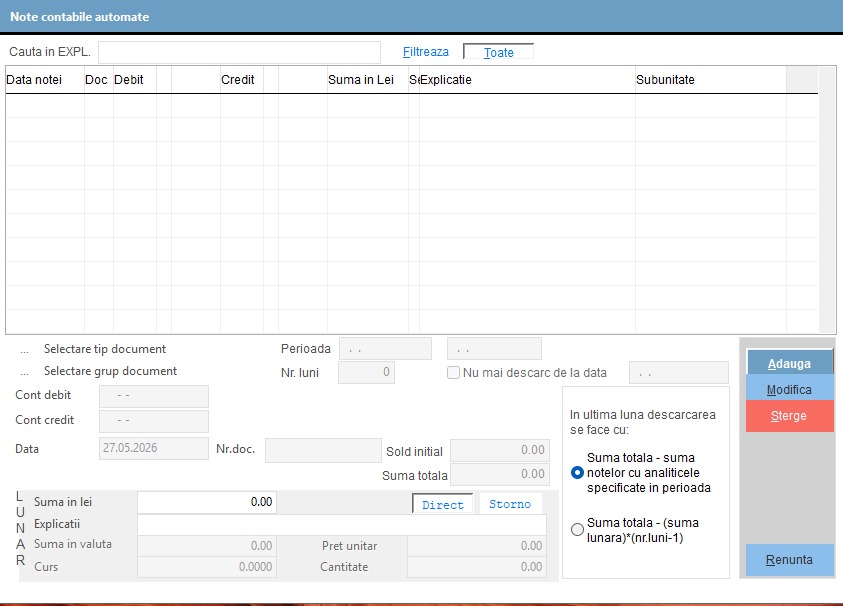Select the Direct toggle button
Viewport: 843px width, 606px height.
click(x=442, y=504)
